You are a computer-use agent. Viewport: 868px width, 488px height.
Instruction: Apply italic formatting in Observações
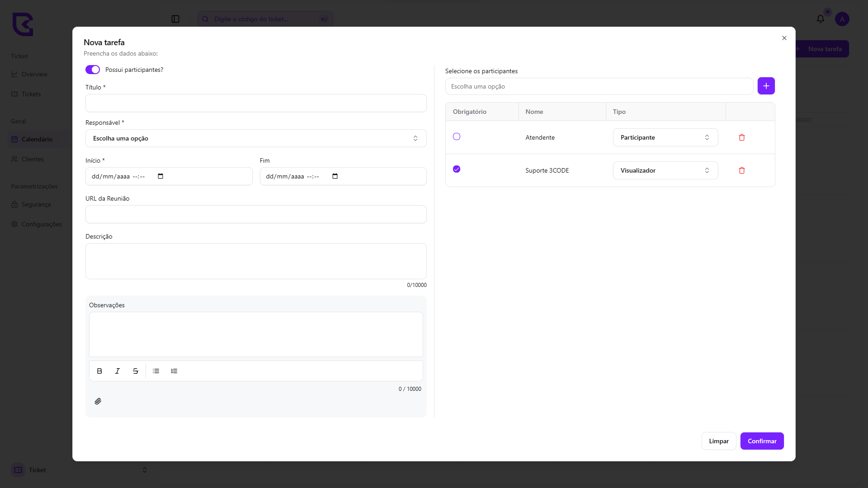[x=118, y=371]
